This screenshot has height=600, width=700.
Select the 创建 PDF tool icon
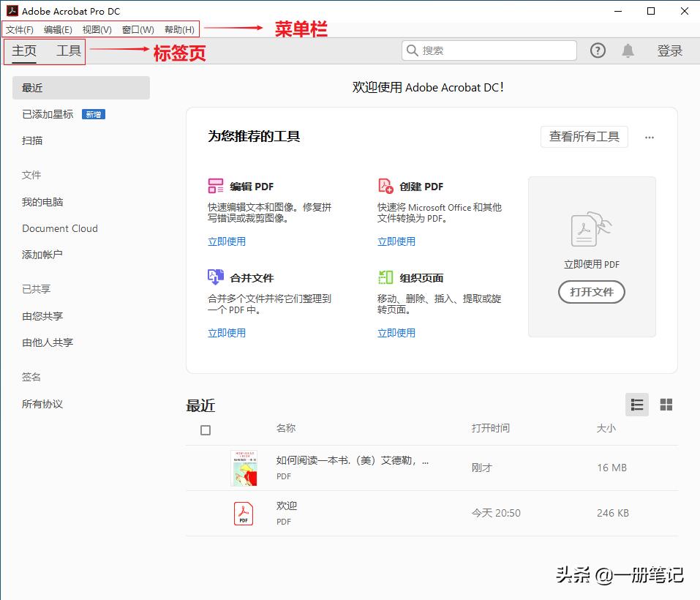(385, 186)
